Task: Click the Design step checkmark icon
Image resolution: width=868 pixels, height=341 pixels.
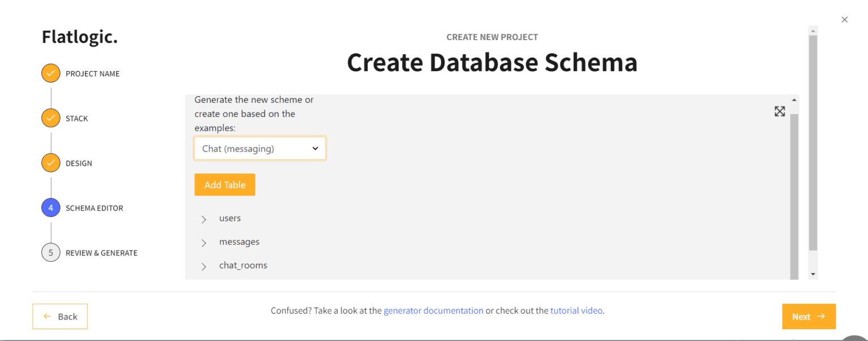Action: pos(51,163)
